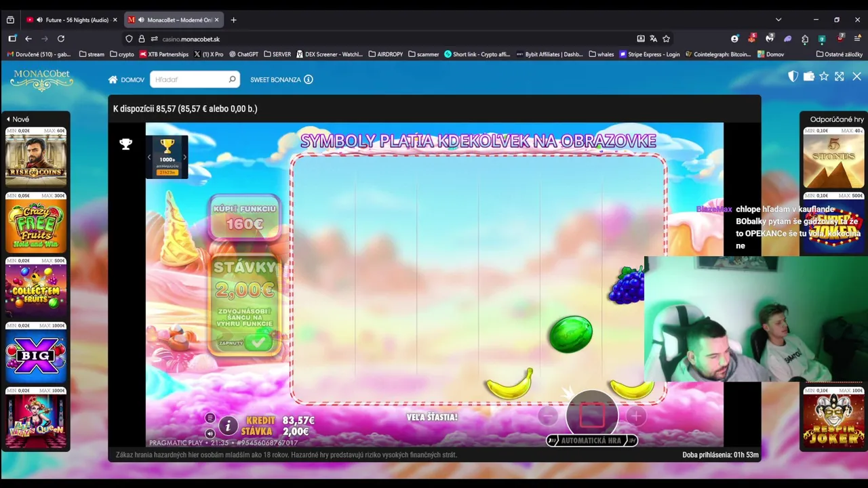Open a new browser tab
868x488 pixels.
tap(233, 20)
